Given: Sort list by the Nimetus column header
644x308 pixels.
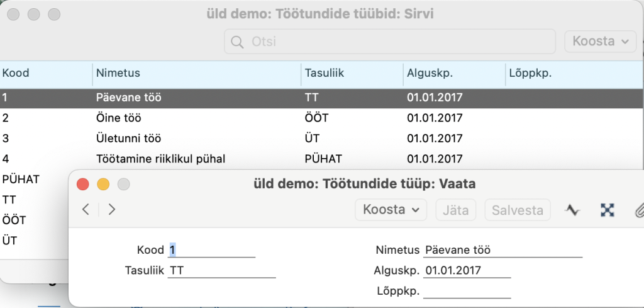Looking at the screenshot, I should 118,74.
